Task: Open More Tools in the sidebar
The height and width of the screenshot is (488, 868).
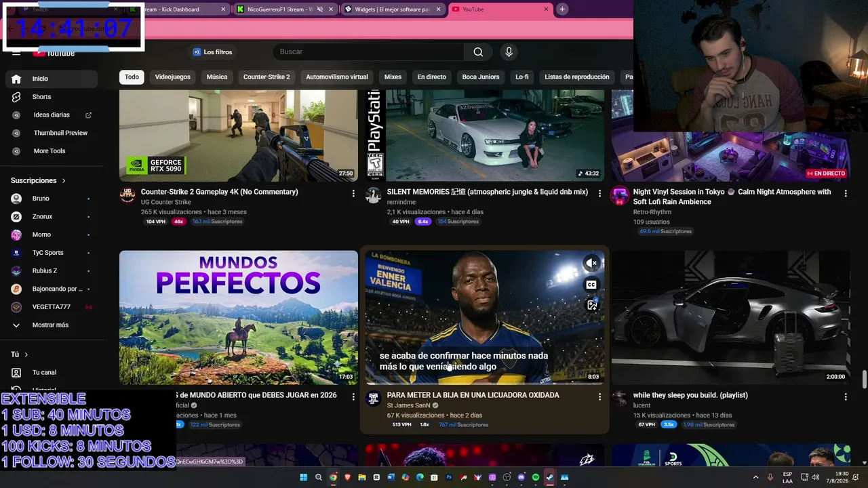Action: tap(52, 151)
